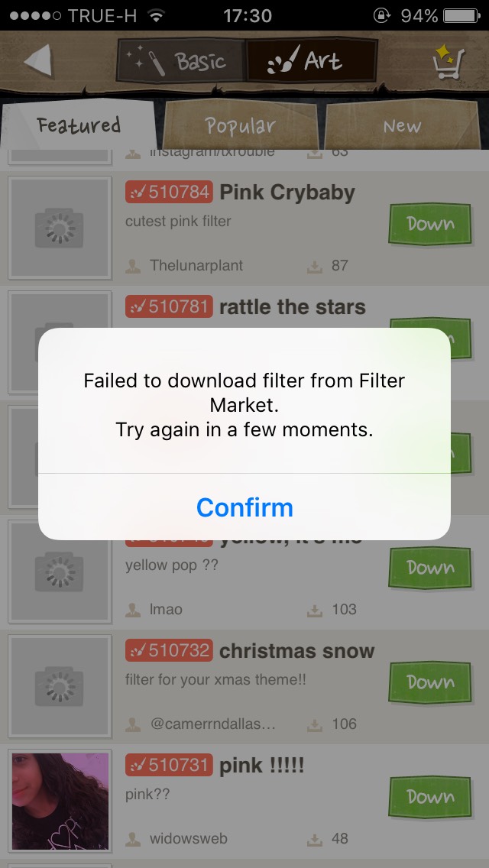
Task: Switch to the Featured tab
Action: pyautogui.click(x=79, y=125)
